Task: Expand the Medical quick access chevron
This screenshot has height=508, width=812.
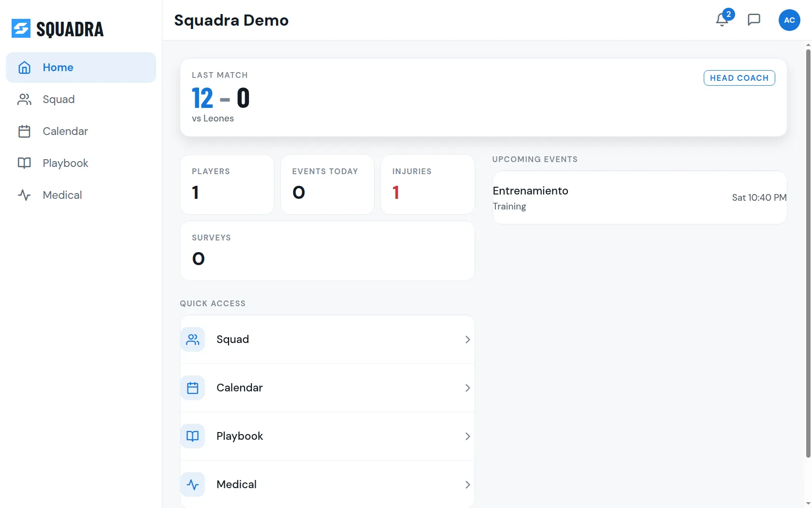Action: click(467, 484)
